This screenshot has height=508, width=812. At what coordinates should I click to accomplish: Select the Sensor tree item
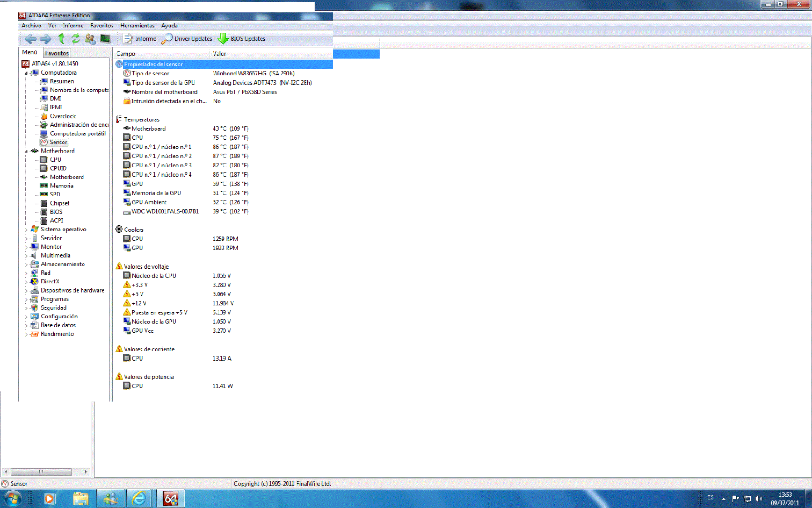[59, 142]
